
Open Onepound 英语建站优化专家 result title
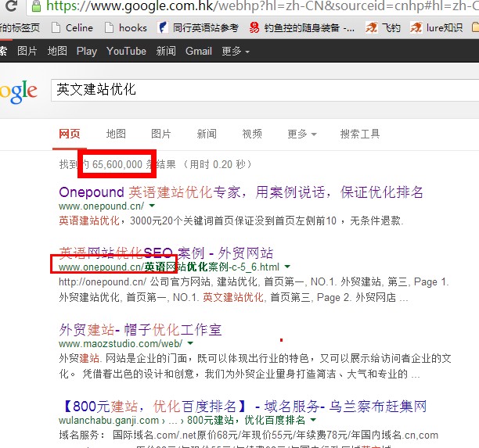241,192
